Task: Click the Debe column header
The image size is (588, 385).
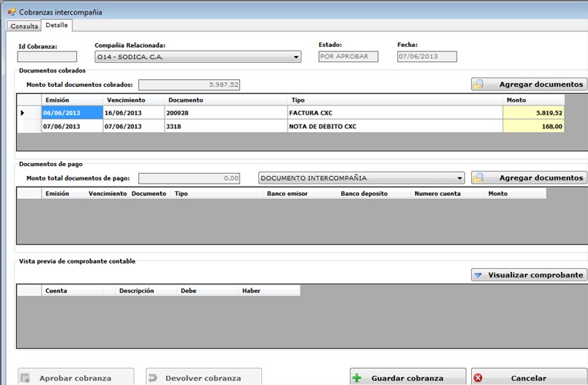Action: click(x=208, y=290)
